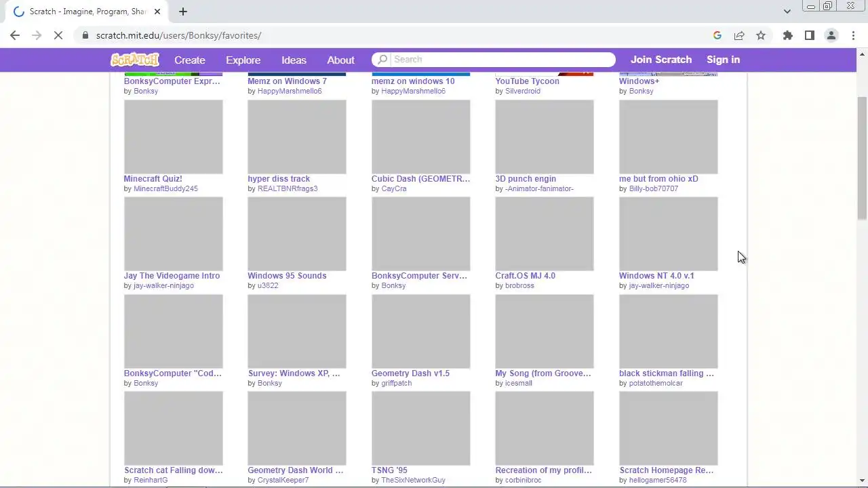Open the Chrome profile avatar
Screen dimensions: 868x488
[831, 35]
